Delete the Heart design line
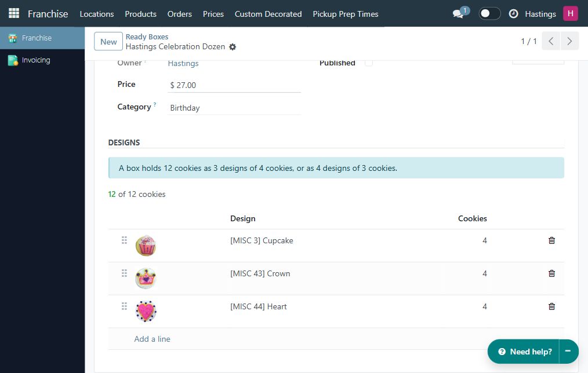 pyautogui.click(x=551, y=306)
